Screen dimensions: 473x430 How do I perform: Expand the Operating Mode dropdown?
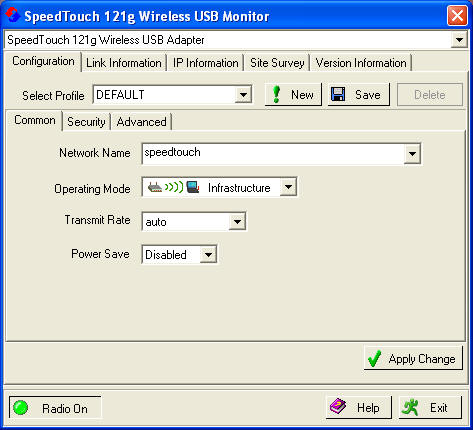click(x=288, y=187)
